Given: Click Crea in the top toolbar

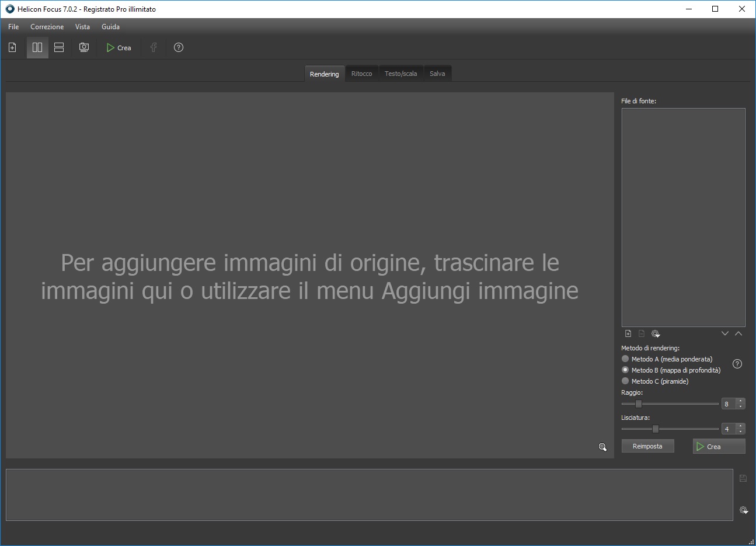Looking at the screenshot, I should 119,48.
